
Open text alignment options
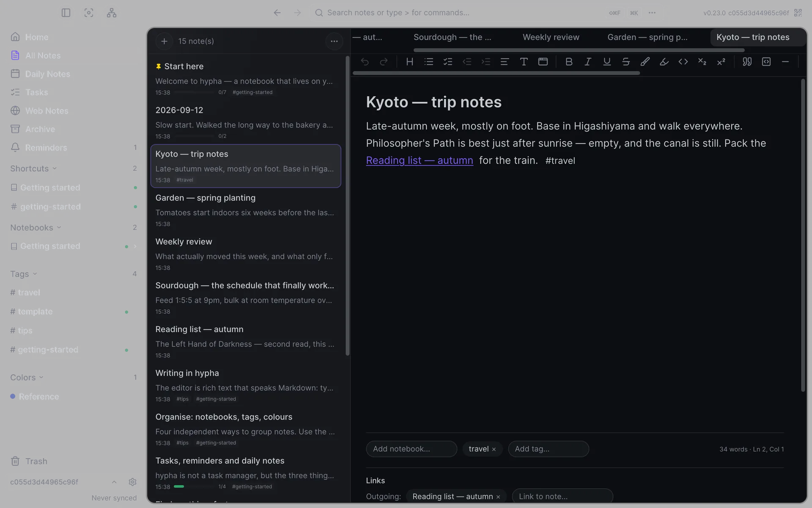click(x=505, y=62)
